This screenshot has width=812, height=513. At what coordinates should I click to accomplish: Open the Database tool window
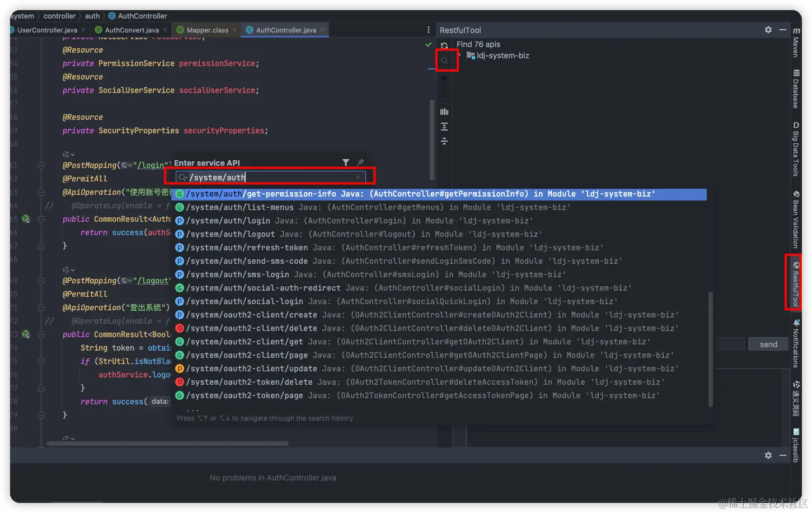point(796,88)
